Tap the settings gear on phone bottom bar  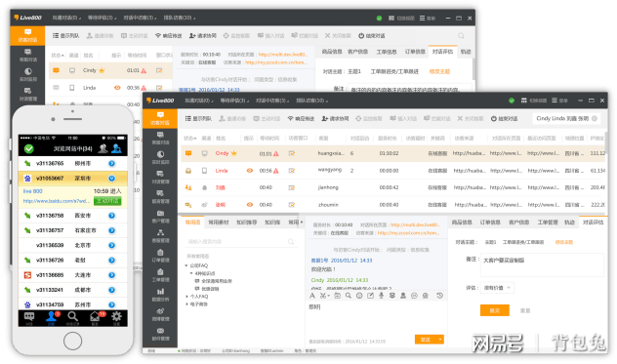[x=116, y=317]
